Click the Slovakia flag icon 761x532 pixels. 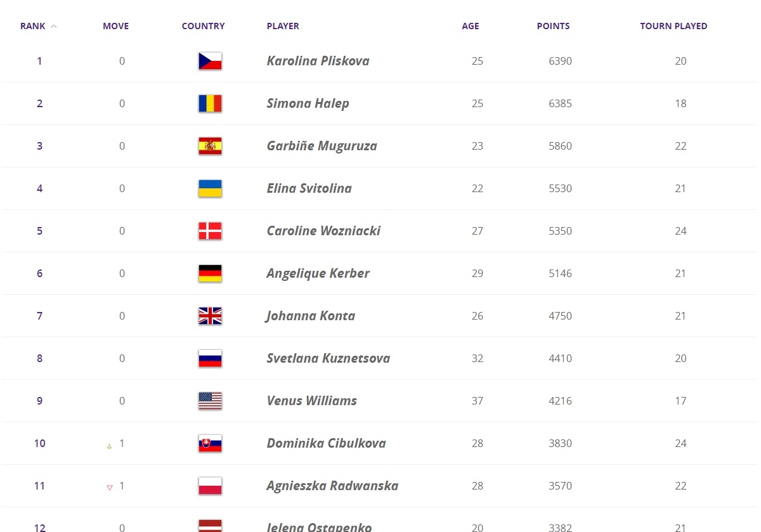(x=210, y=444)
